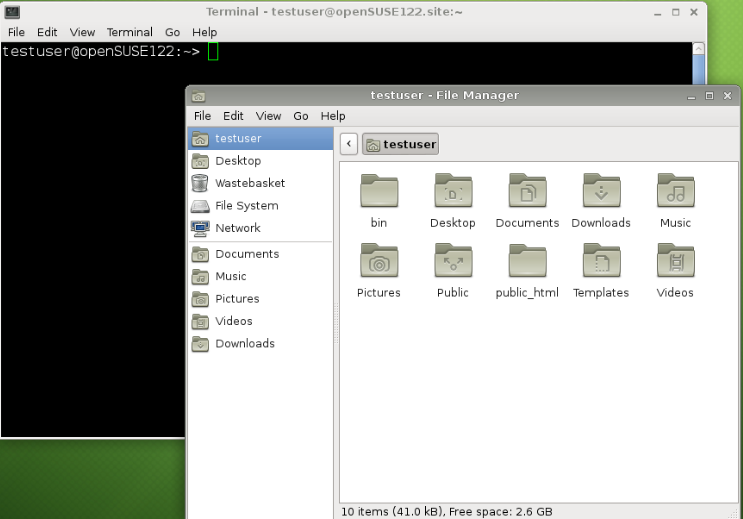Image resolution: width=743 pixels, height=519 pixels.
Task: Open Terminal menu in Terminal window
Action: pyautogui.click(x=129, y=32)
